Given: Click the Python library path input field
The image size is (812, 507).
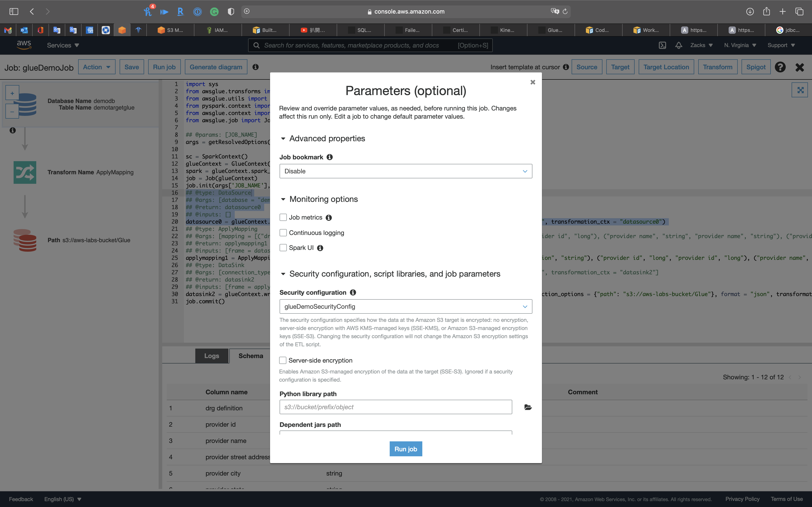Looking at the screenshot, I should pyautogui.click(x=396, y=407).
